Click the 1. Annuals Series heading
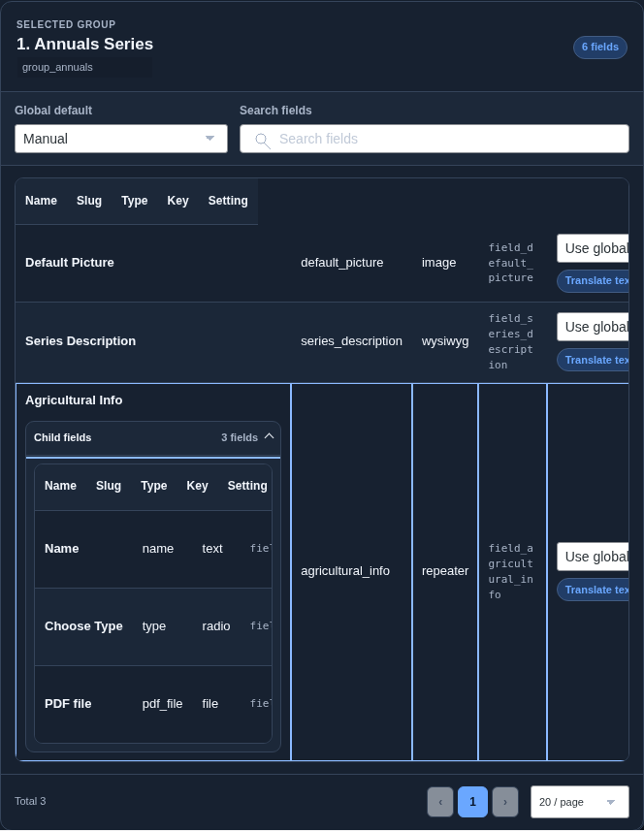The width and height of the screenshot is (644, 831). pos(84,44)
